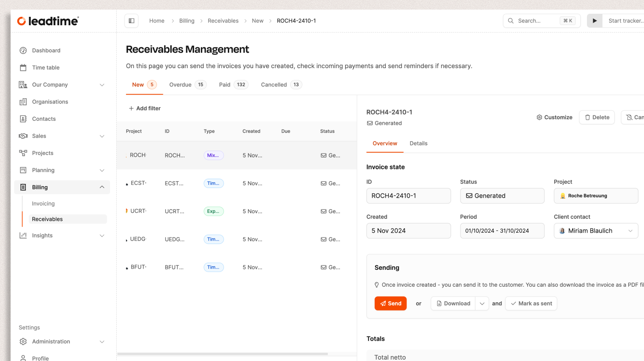Image resolution: width=644 pixels, height=361 pixels.
Task: Click the Time table calendar icon
Action: click(x=23, y=68)
